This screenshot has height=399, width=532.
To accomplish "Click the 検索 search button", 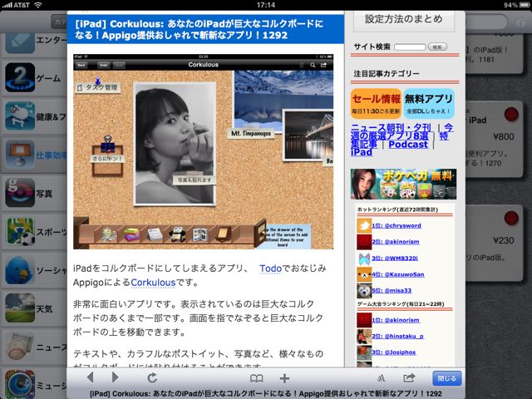I will point(437,47).
